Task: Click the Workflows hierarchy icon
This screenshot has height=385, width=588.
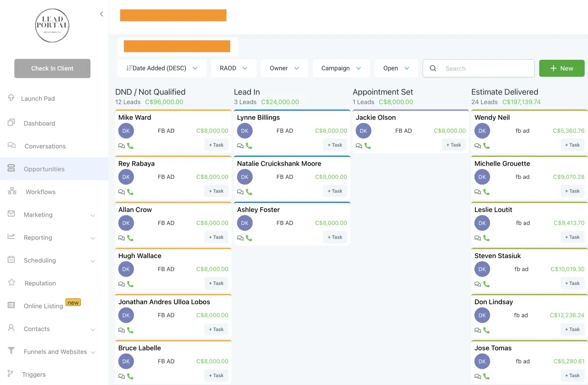Action: point(12,191)
